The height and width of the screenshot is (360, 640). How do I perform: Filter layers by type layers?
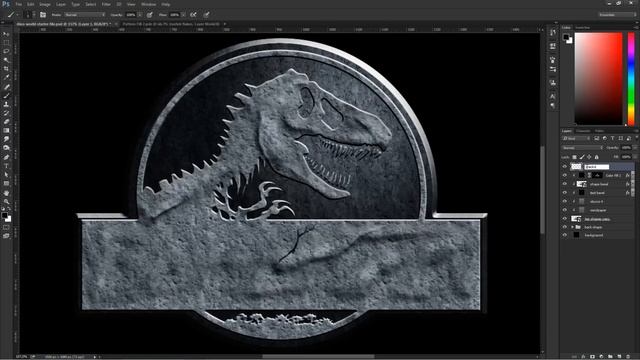pyautogui.click(x=613, y=139)
